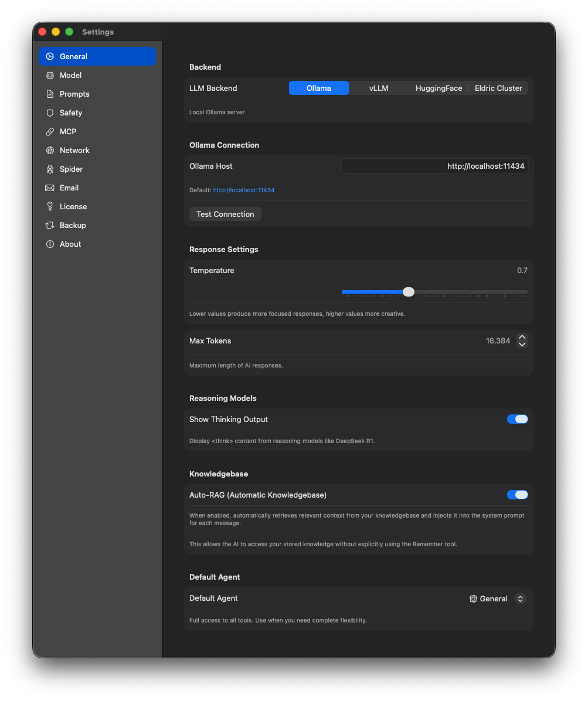
Task: Select the Safety shield icon
Action: [x=50, y=113]
